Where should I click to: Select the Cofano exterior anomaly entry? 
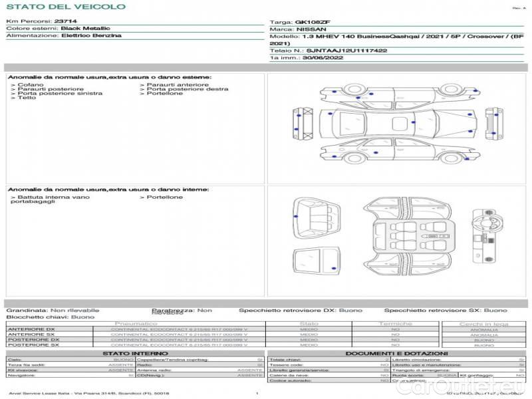(x=31, y=85)
